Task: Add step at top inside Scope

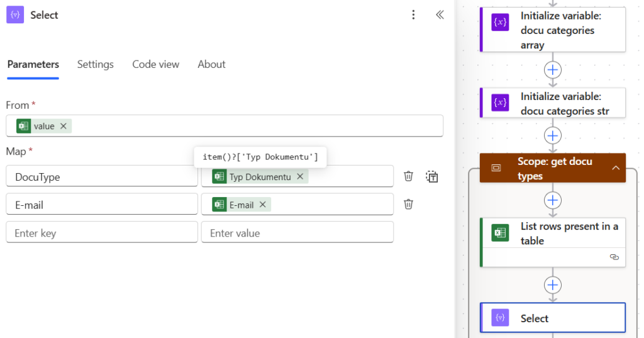Action: [553, 200]
